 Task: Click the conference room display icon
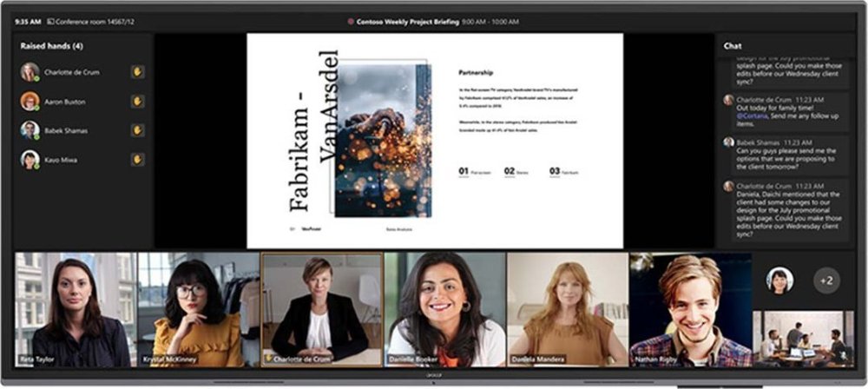(x=51, y=20)
